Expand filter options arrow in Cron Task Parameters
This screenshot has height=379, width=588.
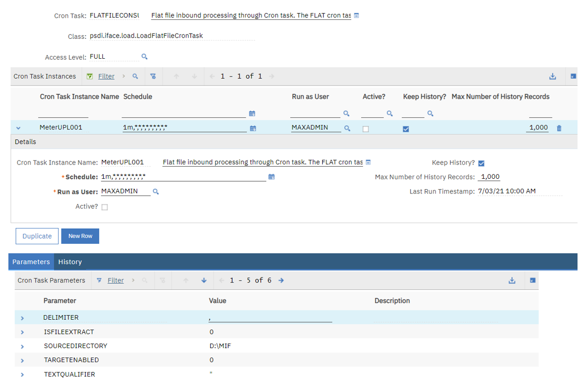click(x=133, y=280)
